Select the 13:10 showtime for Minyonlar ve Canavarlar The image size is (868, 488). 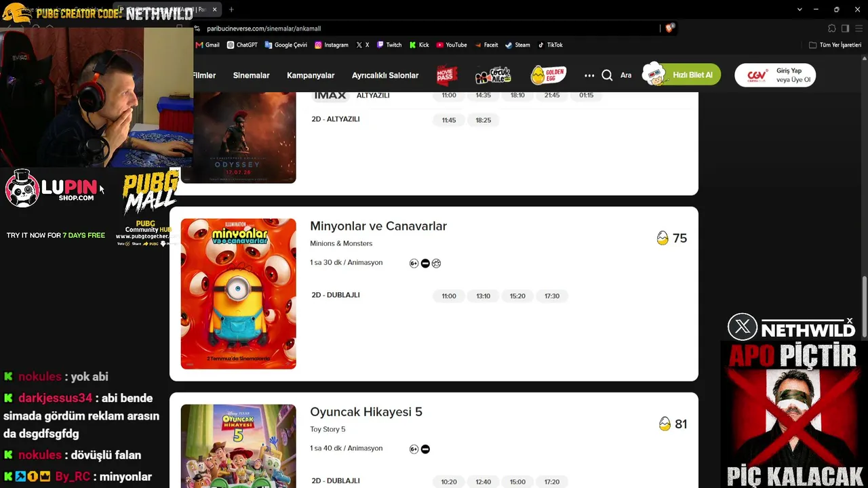483,296
